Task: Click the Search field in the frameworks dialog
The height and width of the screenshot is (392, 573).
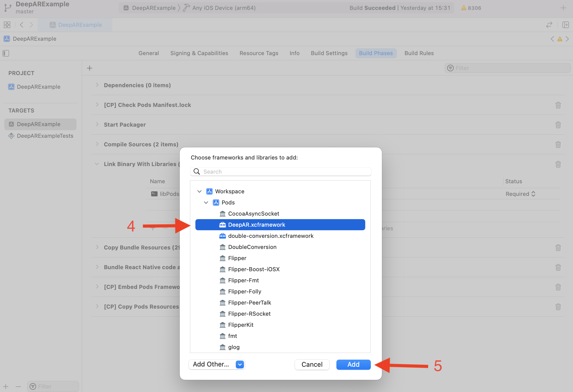Action: [x=281, y=172]
